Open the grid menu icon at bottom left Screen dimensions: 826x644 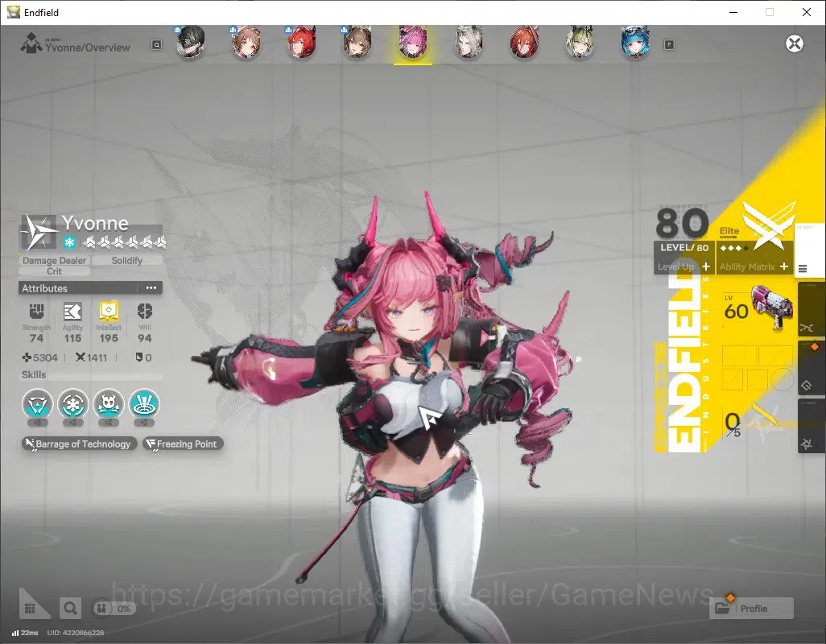(31, 609)
